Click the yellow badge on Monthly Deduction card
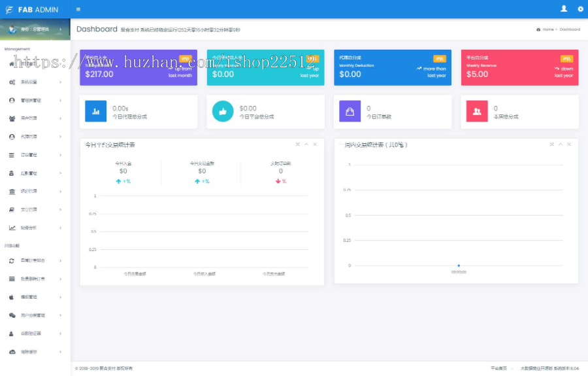The image size is (588, 376). 440,59
